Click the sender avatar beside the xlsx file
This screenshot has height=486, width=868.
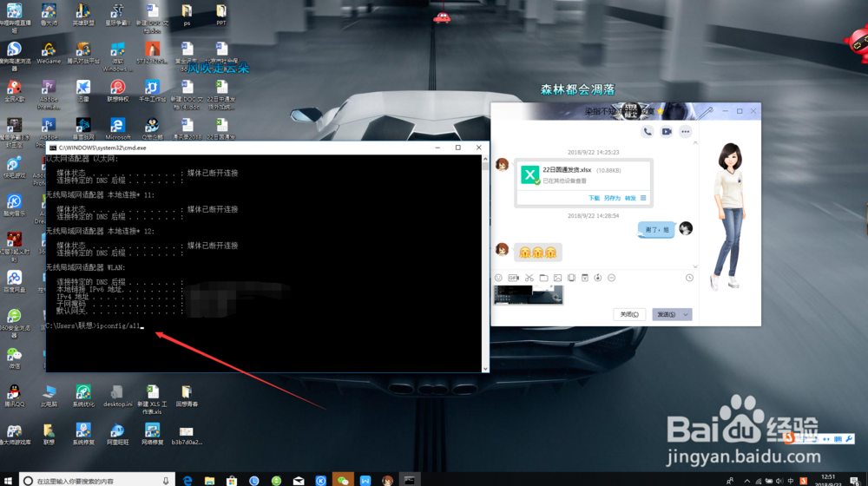coord(502,164)
